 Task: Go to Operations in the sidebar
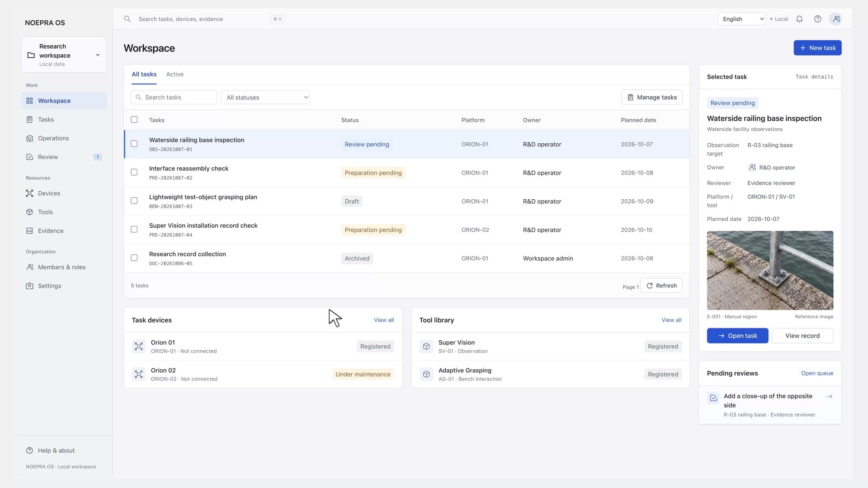click(64, 138)
